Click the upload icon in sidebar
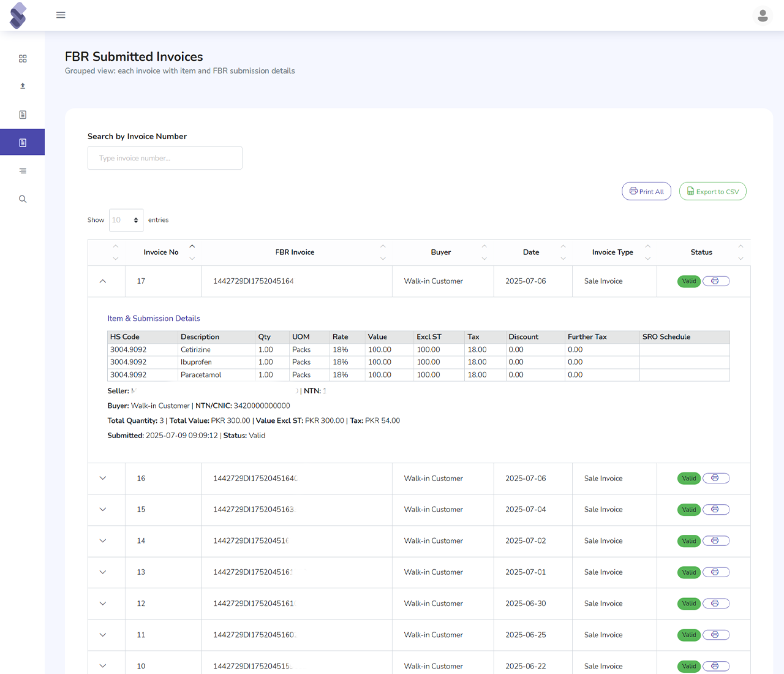This screenshot has width=784, height=674. [23, 86]
